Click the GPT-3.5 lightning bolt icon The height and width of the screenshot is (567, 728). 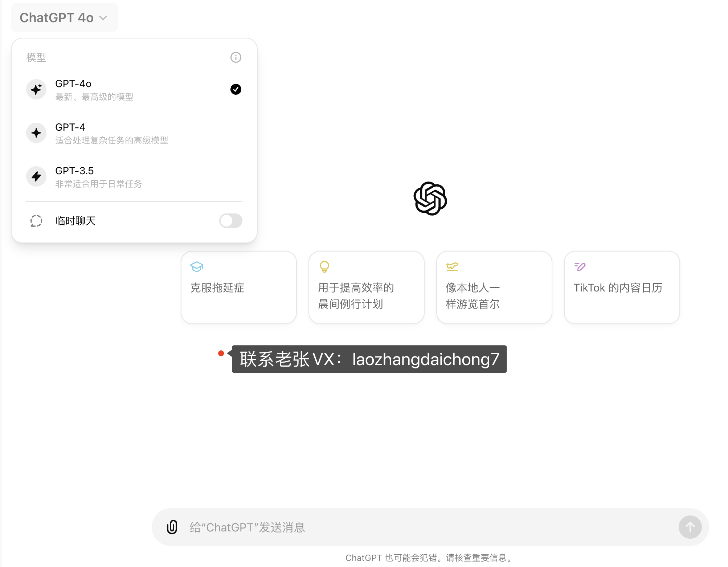(36, 176)
